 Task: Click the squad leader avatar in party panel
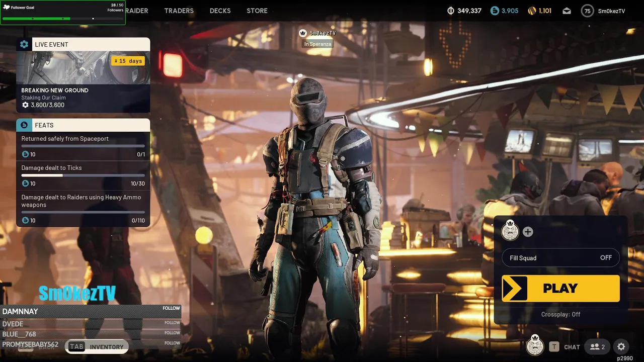coord(510,231)
